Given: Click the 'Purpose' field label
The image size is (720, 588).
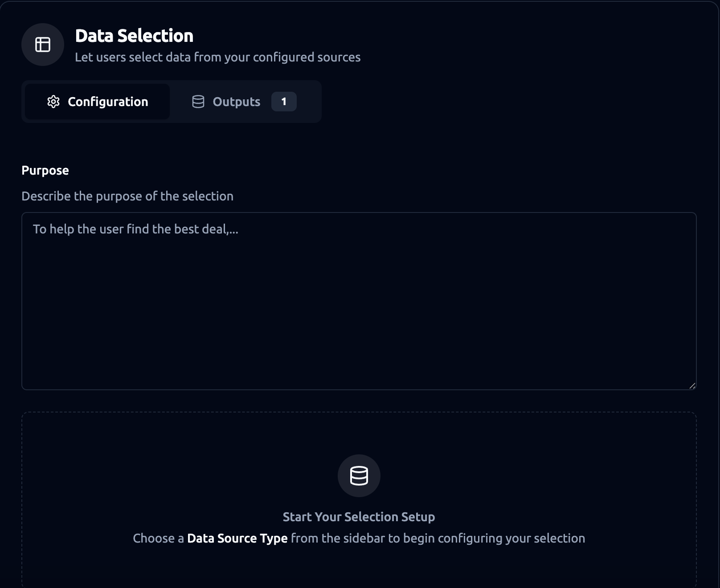Looking at the screenshot, I should tap(45, 170).
